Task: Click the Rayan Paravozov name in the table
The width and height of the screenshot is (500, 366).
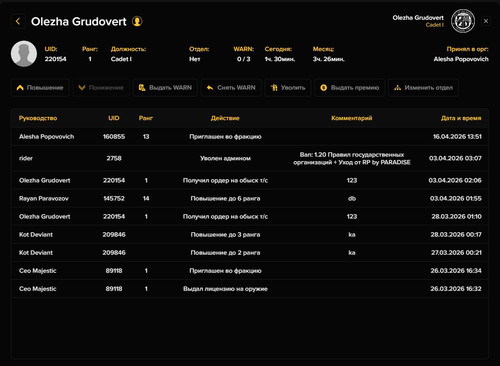Action: pos(44,198)
